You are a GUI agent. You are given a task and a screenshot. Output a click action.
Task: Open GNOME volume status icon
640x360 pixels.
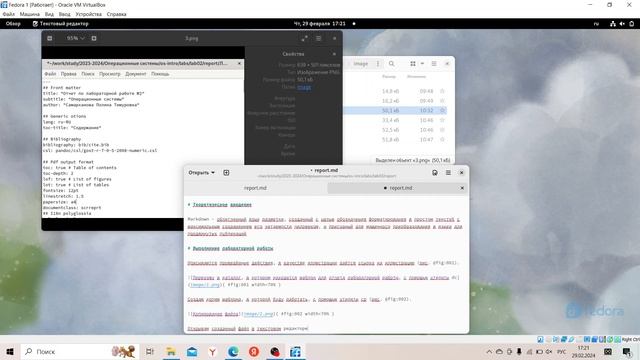pyautogui.click(x=622, y=24)
